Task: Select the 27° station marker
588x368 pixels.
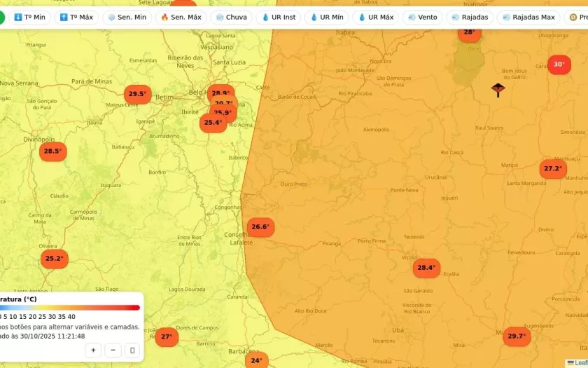Action: [167, 337]
